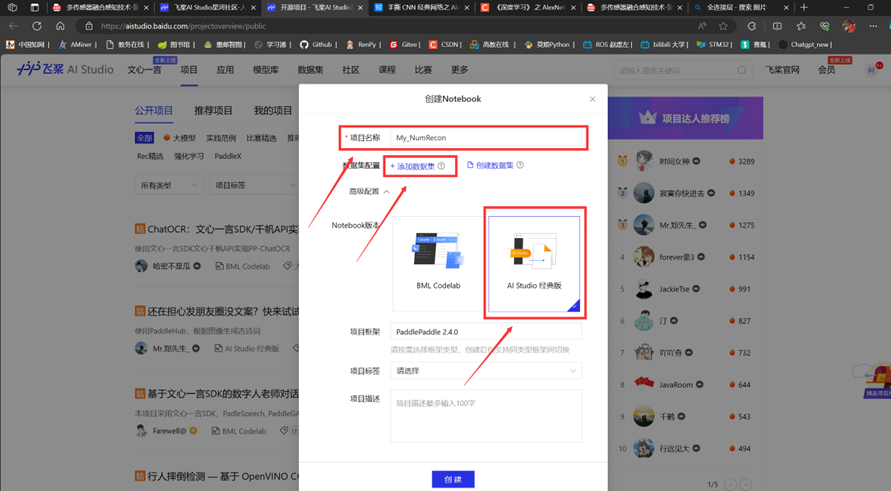Open the 课程 nav item
Viewport: 891px width, 491px height.
[387, 70]
